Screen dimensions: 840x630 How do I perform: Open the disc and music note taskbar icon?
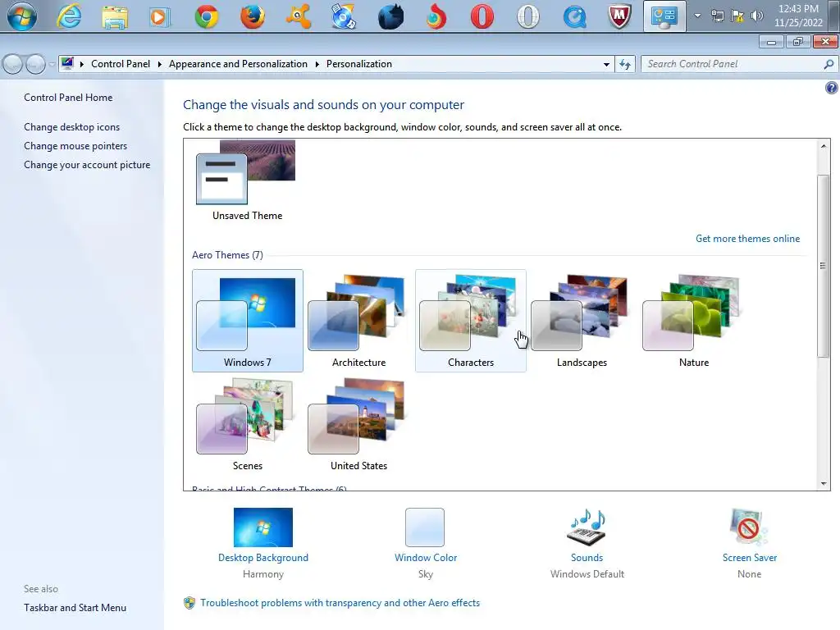(x=344, y=16)
